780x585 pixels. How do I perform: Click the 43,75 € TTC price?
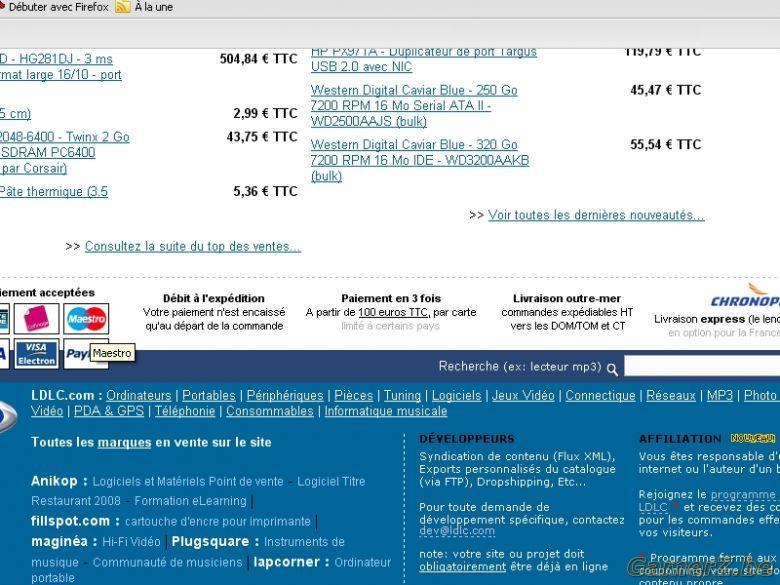(262, 137)
